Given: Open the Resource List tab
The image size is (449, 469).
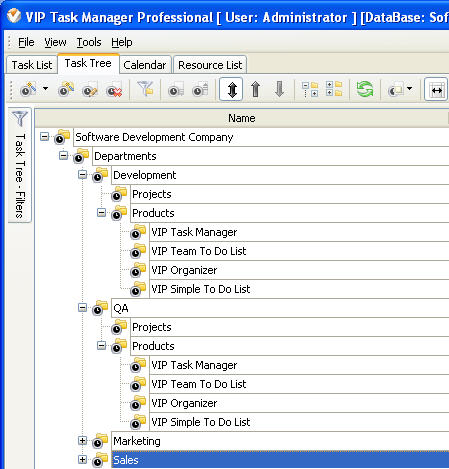Looking at the screenshot, I should tap(210, 65).
